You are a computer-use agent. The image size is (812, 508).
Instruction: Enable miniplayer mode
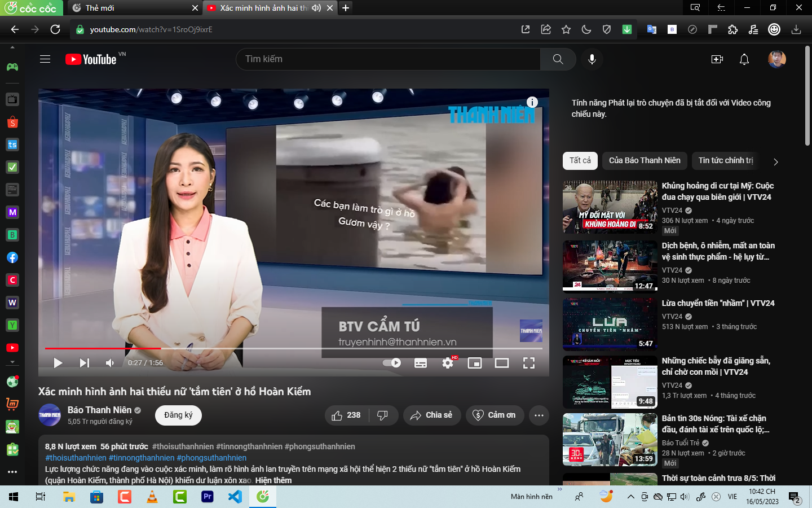coord(475,363)
